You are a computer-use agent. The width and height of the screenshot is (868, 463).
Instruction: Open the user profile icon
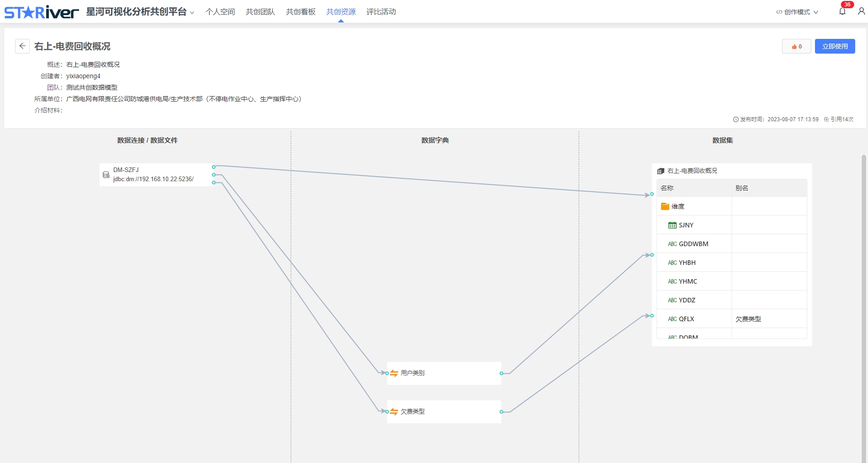click(861, 11)
